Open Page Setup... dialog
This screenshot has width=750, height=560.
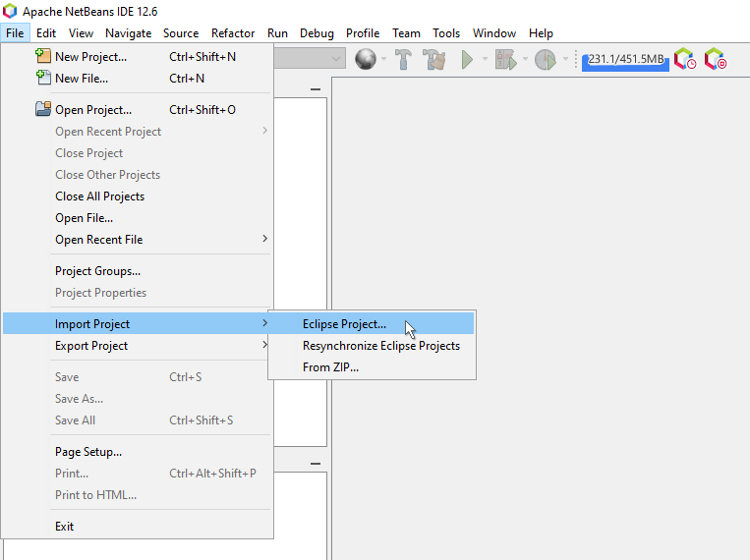(138, 452)
